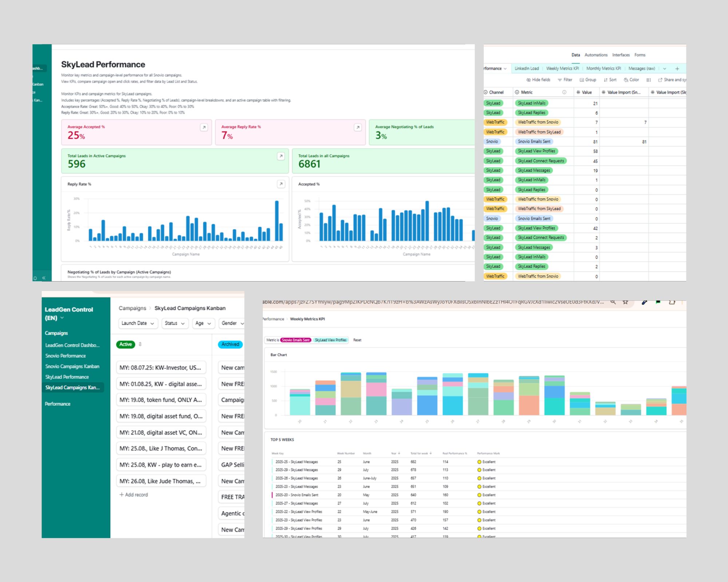Click the Sort arrows icon

(606, 80)
